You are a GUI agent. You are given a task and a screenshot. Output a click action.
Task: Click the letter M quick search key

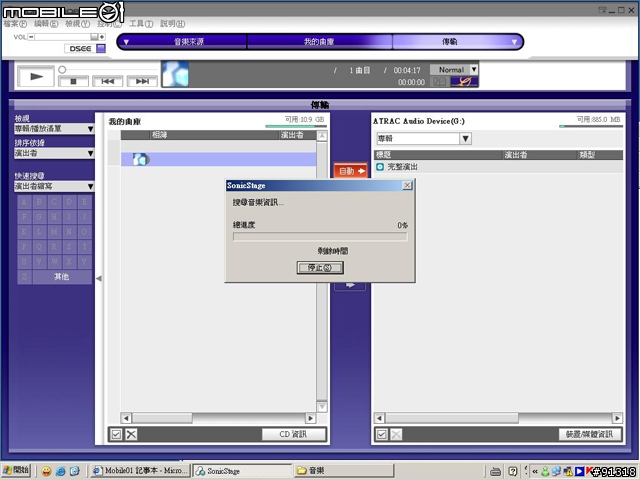[54, 231]
